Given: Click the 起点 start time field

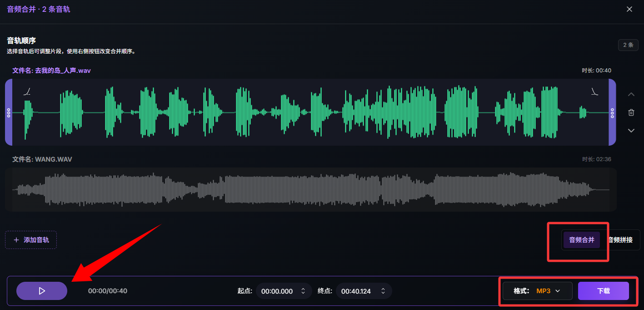Looking at the screenshot, I should coord(284,291).
